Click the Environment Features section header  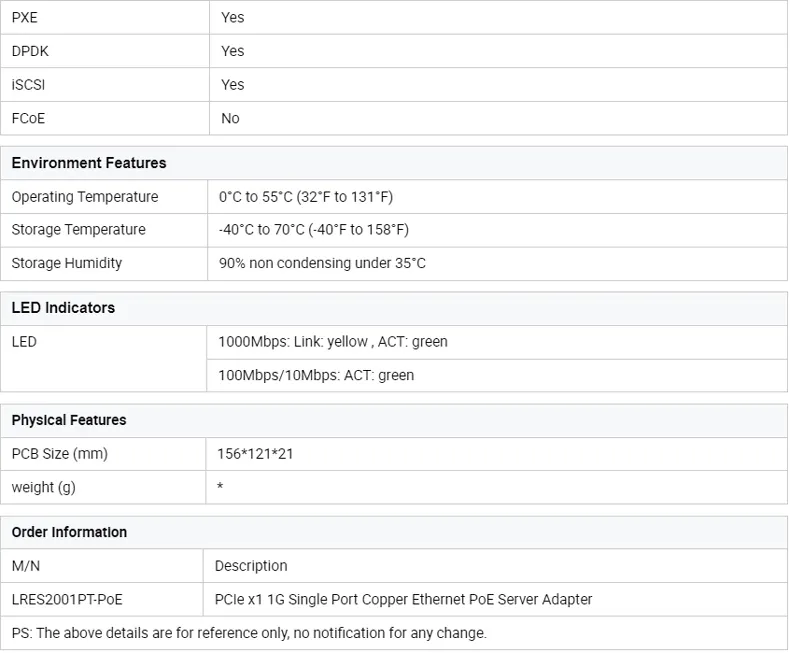click(89, 163)
